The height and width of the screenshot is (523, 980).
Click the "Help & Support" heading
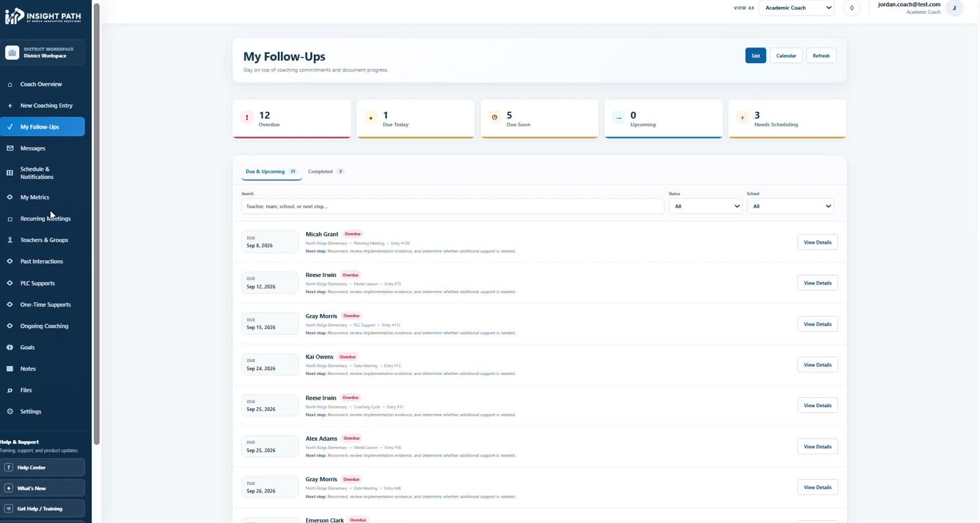(x=20, y=442)
